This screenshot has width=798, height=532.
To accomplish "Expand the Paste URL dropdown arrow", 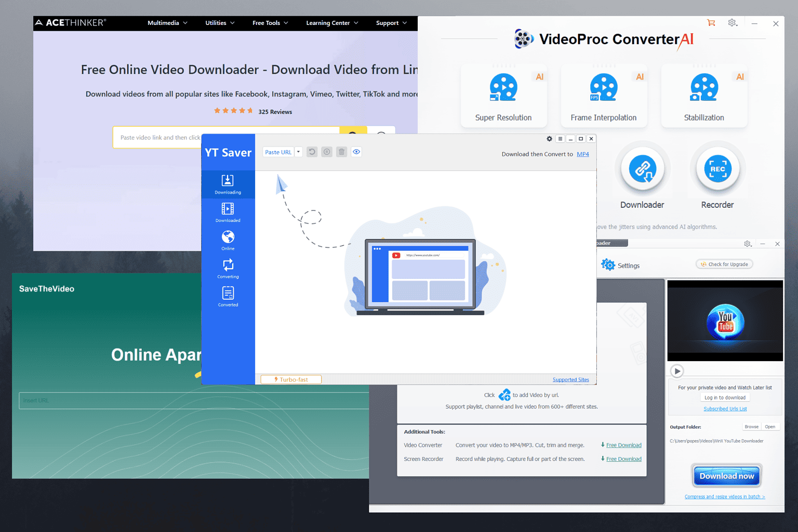I will coord(298,152).
